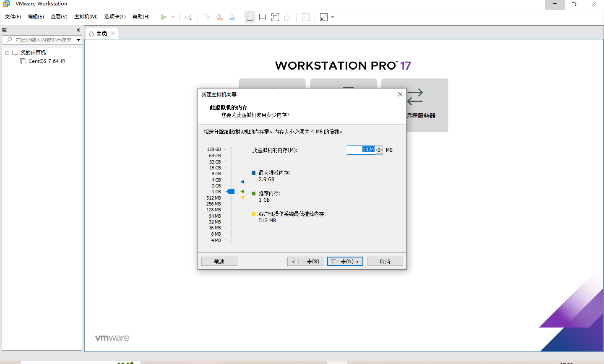Image resolution: width=604 pixels, height=364 pixels.
Task: Close the 新建虚拟机向导 dialog
Action: 400,94
